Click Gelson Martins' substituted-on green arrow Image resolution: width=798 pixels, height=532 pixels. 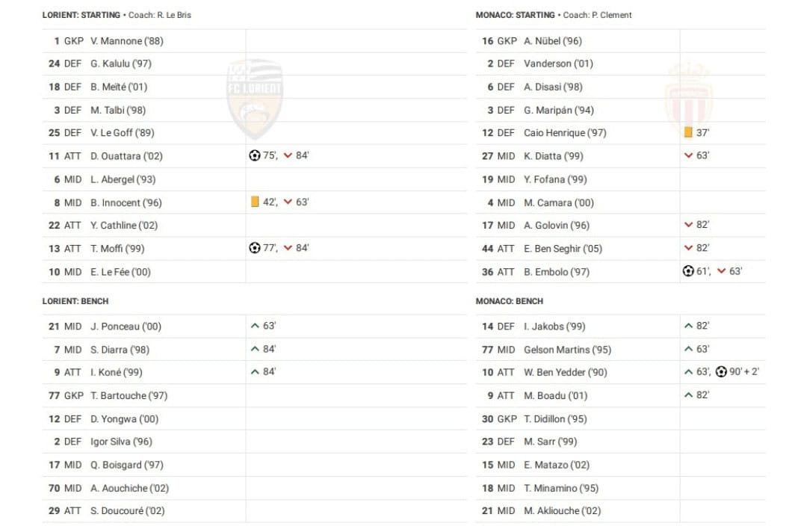(688, 349)
